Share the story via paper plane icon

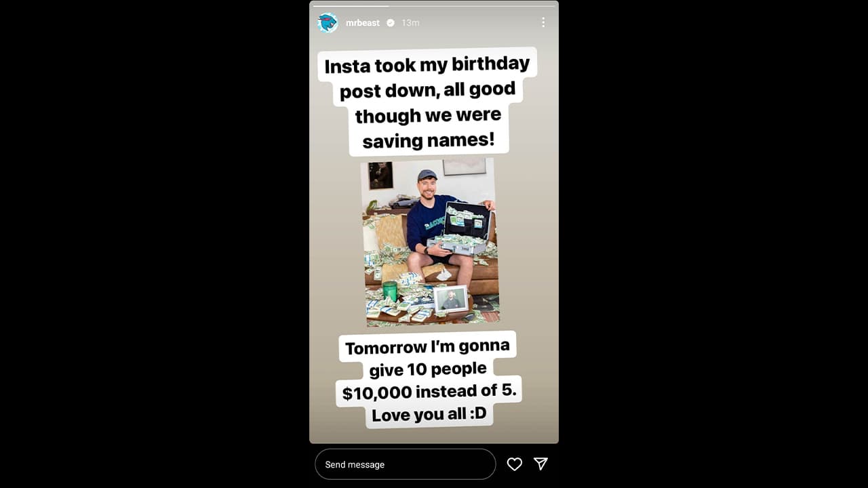pyautogui.click(x=540, y=464)
